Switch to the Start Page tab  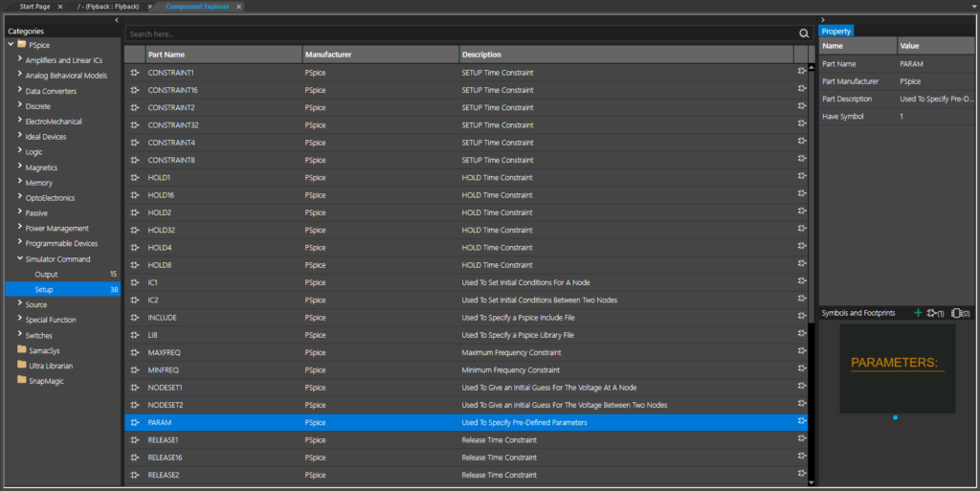34,7
